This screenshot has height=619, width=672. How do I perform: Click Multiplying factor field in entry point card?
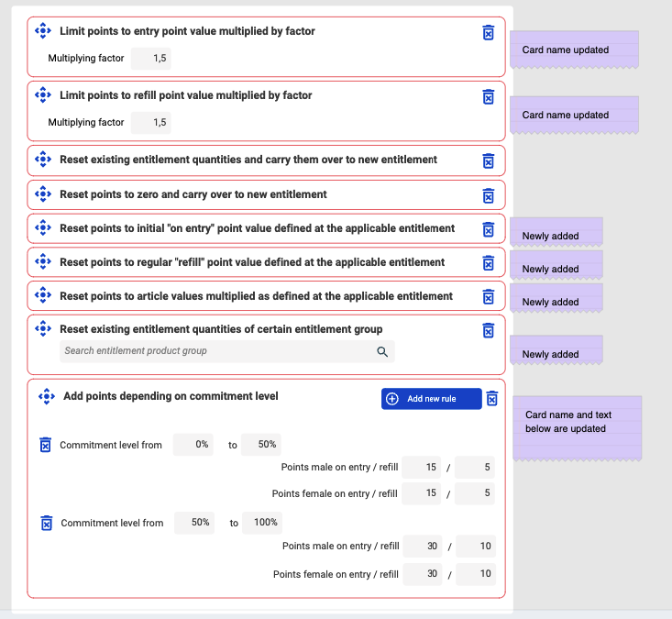coord(151,59)
